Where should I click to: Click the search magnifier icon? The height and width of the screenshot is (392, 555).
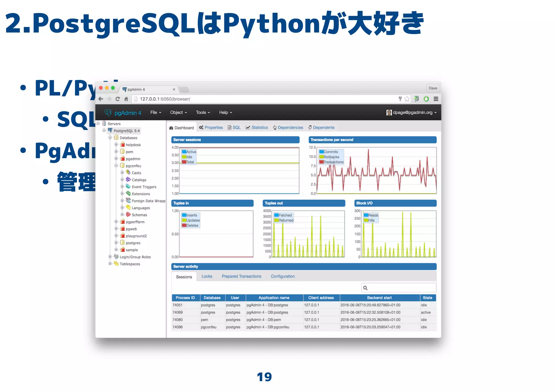365,288
